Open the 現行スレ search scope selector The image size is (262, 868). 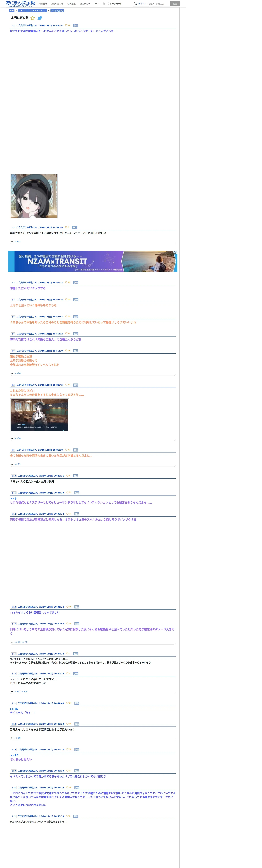pyautogui.click(x=142, y=4)
